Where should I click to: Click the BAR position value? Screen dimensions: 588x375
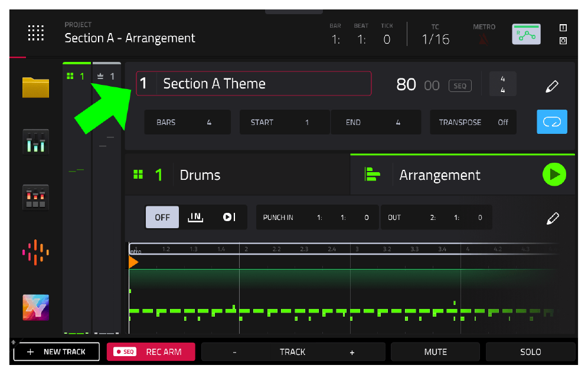coord(336,40)
